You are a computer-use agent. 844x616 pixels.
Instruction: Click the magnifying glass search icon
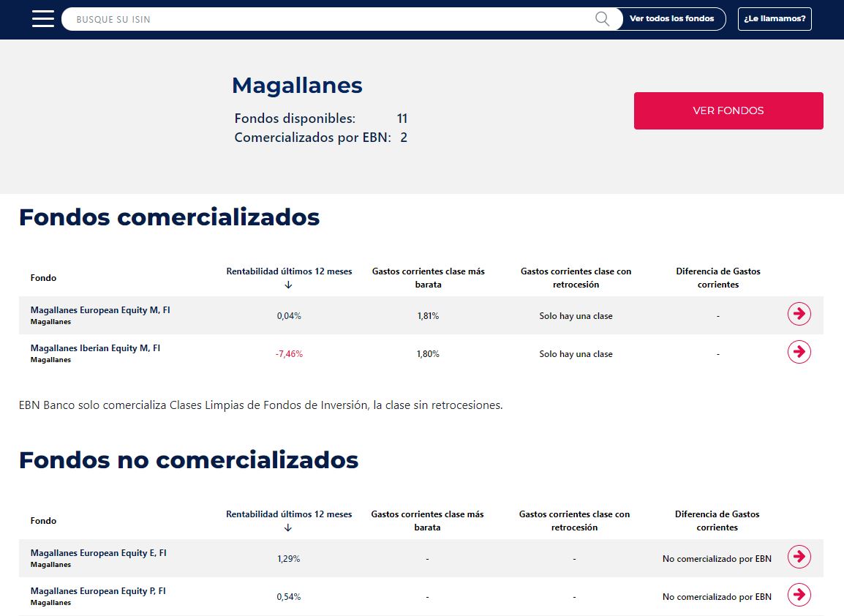coord(603,19)
